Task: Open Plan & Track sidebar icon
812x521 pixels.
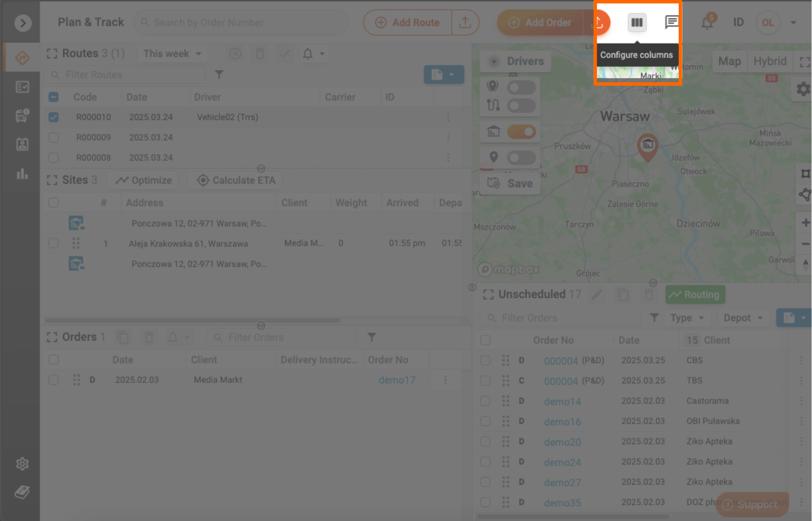Action: pos(22,58)
